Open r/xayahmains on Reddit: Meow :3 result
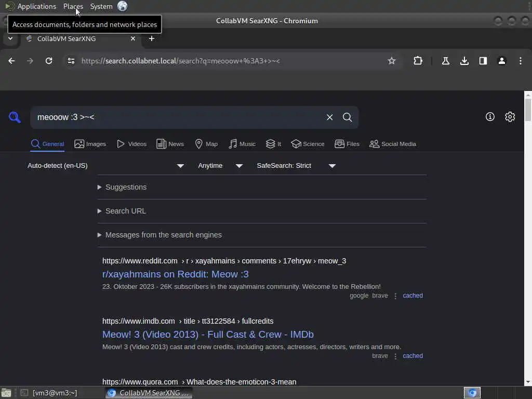The height and width of the screenshot is (399, 532). pyautogui.click(x=176, y=274)
